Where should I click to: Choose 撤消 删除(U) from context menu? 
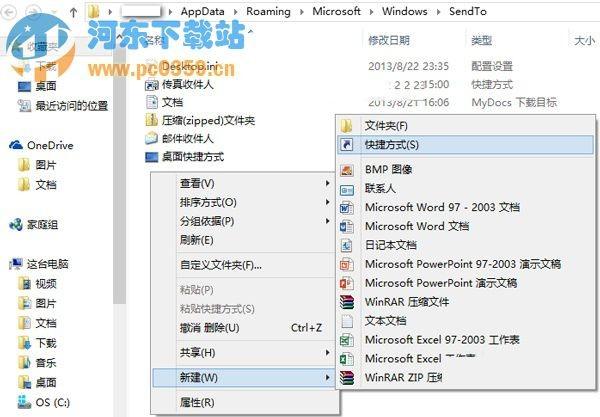243,328
